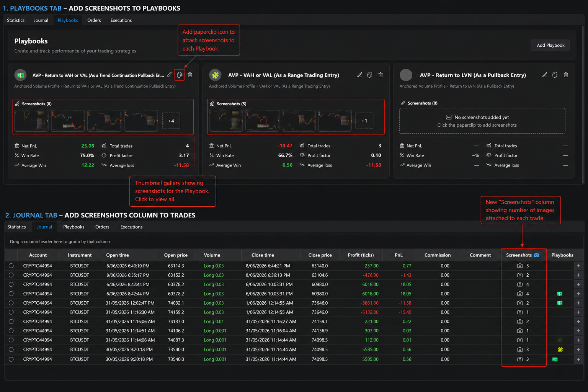
Task: Click green clover playbook icon in trades table
Action: point(560,350)
